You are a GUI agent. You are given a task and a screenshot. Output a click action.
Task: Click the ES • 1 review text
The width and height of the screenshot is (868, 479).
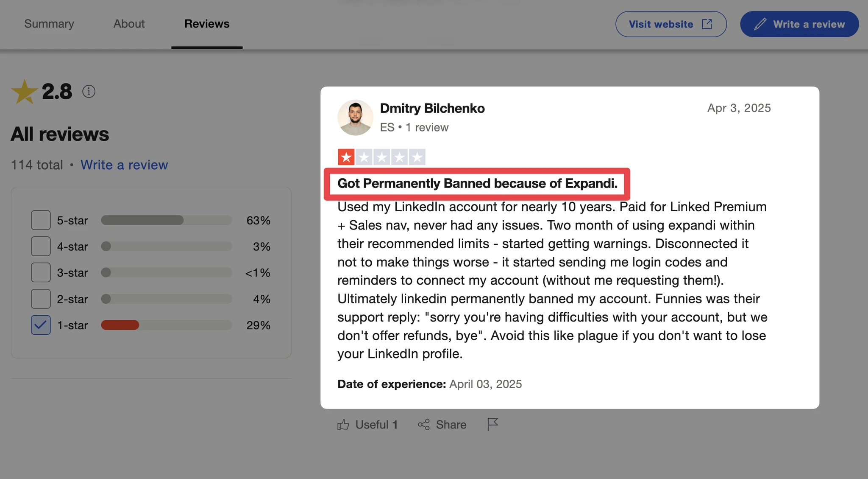[414, 127]
